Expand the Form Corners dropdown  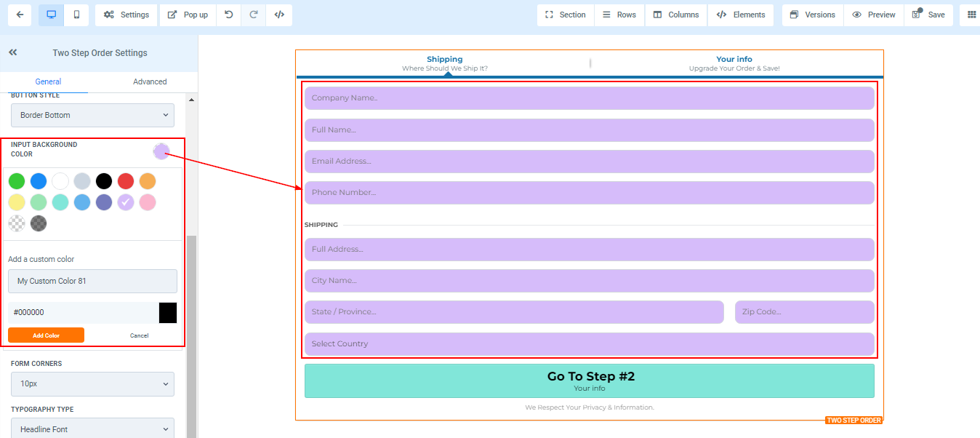point(92,383)
